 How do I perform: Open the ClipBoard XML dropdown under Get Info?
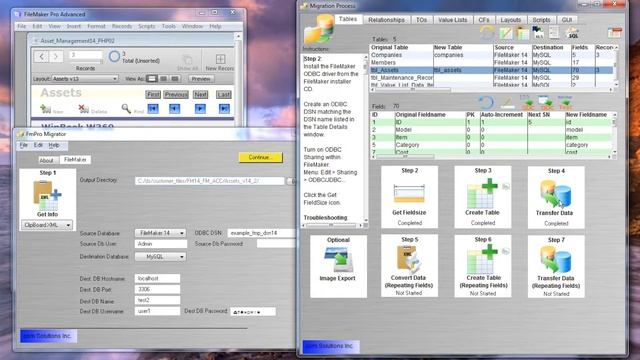tap(47, 225)
